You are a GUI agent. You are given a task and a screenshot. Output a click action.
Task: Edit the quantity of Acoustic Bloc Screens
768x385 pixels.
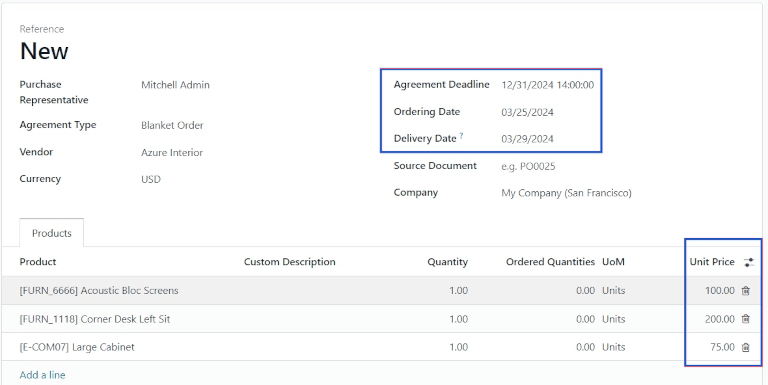point(458,290)
